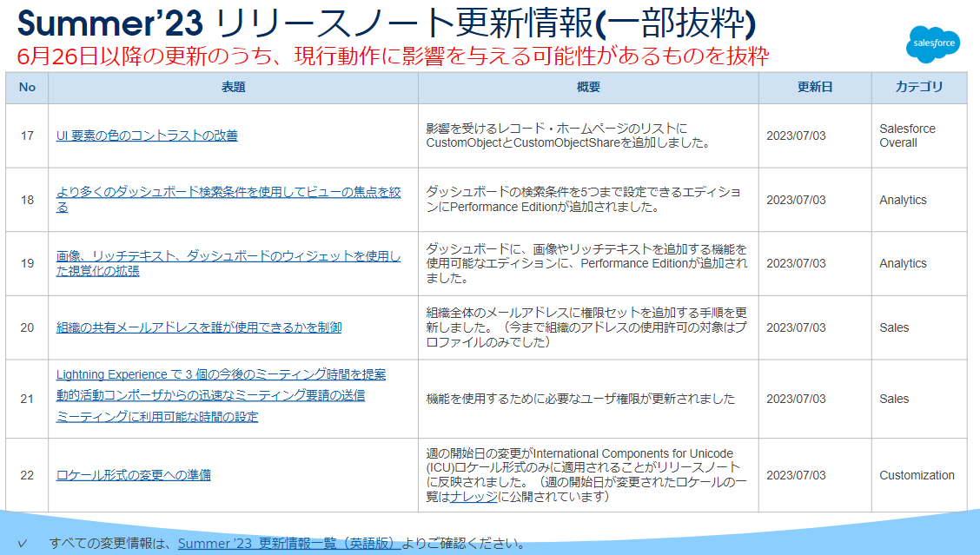980x555 pixels.
Task: Click the checkmark bullet in the footer
Action: pyautogui.click(x=23, y=543)
